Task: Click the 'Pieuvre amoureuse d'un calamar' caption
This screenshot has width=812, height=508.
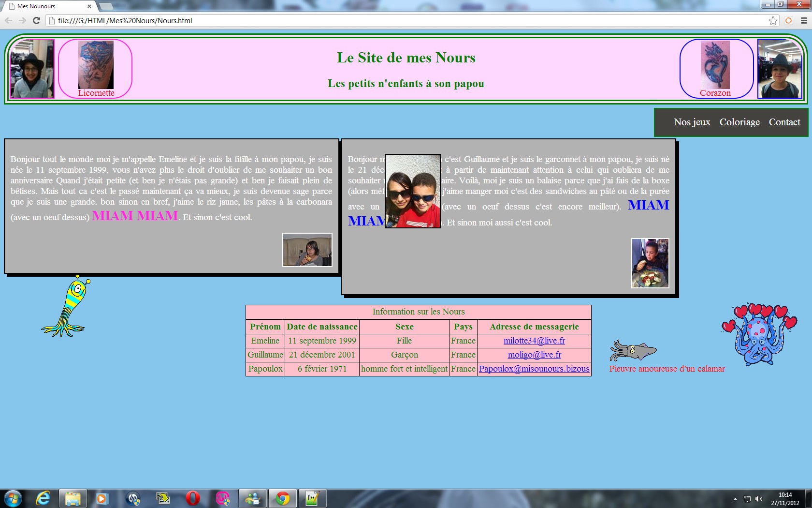Action: coord(667,369)
